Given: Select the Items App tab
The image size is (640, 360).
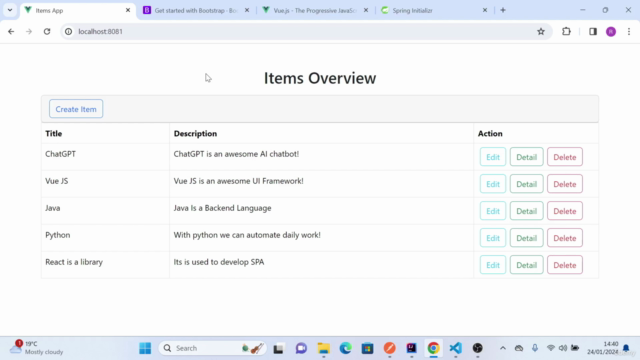Looking at the screenshot, I should coord(77,10).
